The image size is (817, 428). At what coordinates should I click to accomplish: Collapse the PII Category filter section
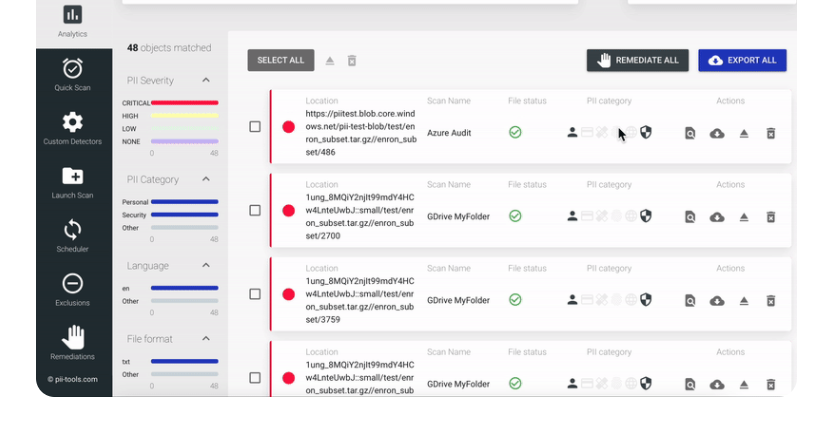point(206,179)
